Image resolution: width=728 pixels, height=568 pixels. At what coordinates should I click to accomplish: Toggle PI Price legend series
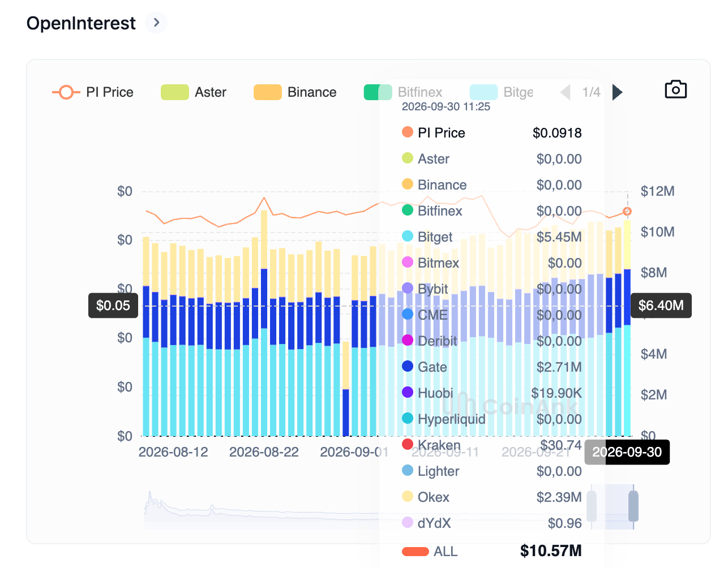pos(93,92)
